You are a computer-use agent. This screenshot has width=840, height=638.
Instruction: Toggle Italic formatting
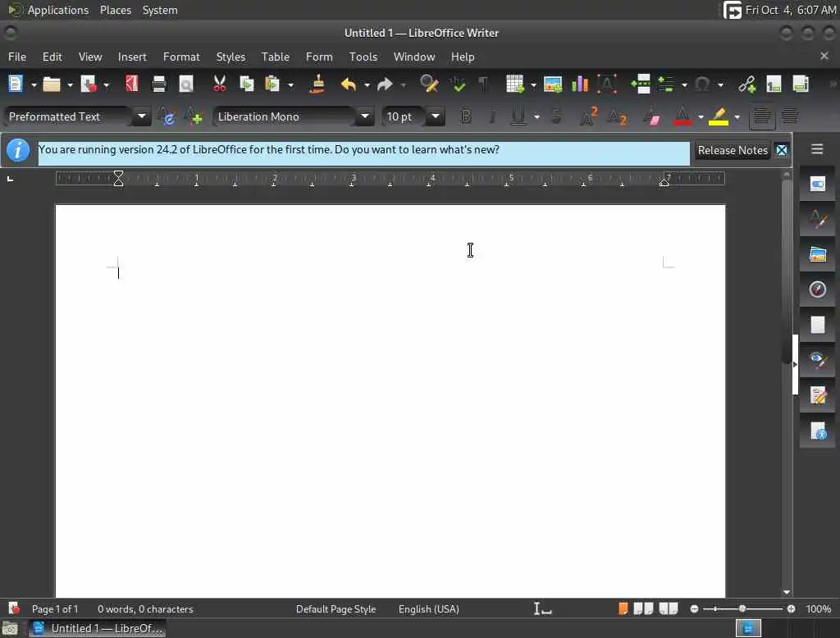coord(492,116)
